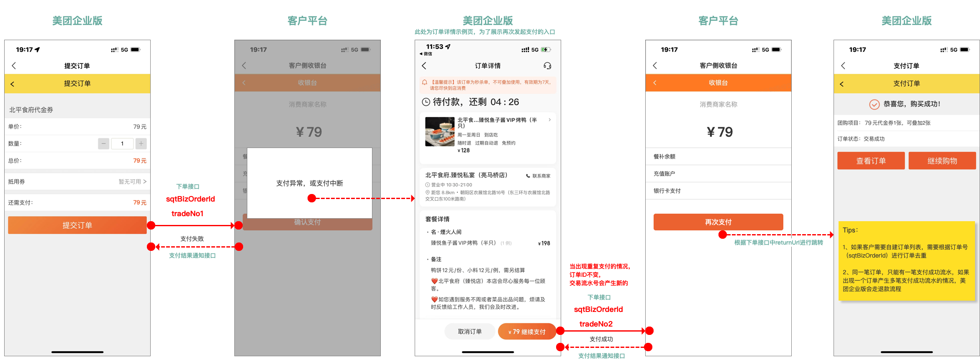Open roast duck product thumbnail
The height and width of the screenshot is (360, 980).
click(x=440, y=132)
